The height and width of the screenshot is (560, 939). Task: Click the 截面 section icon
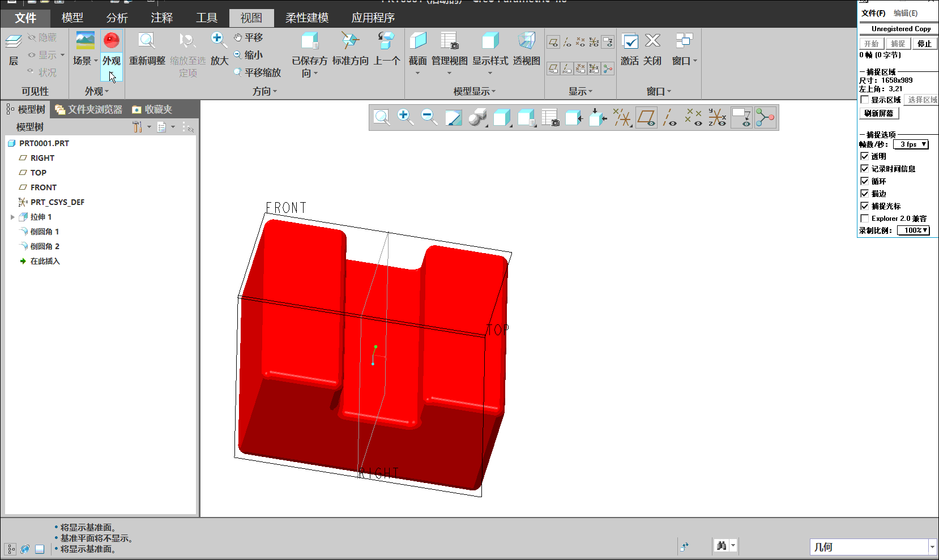click(x=418, y=40)
